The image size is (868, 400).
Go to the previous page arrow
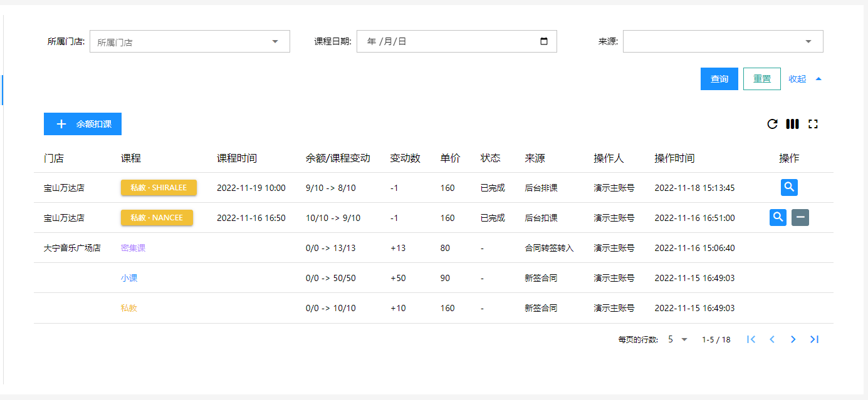click(x=772, y=339)
